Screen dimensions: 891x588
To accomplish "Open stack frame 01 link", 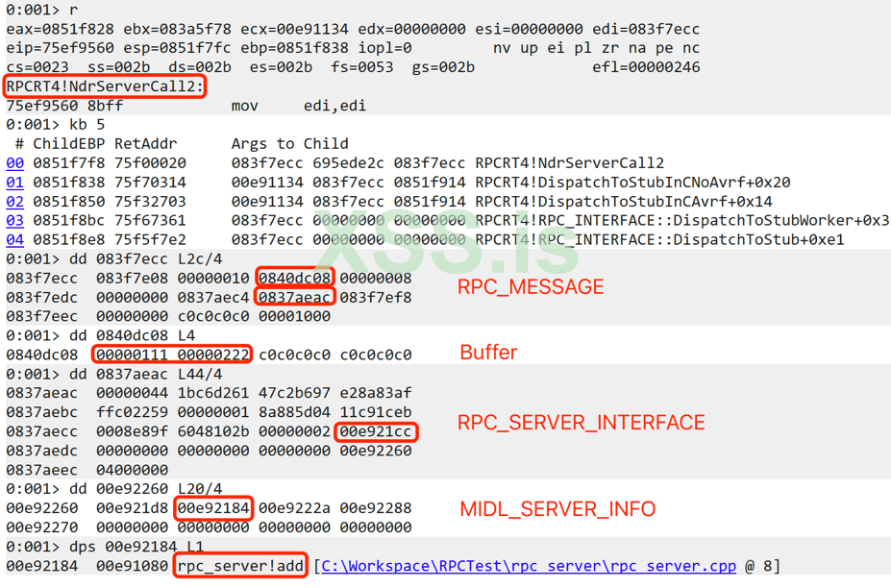I will pyautogui.click(x=15, y=183).
